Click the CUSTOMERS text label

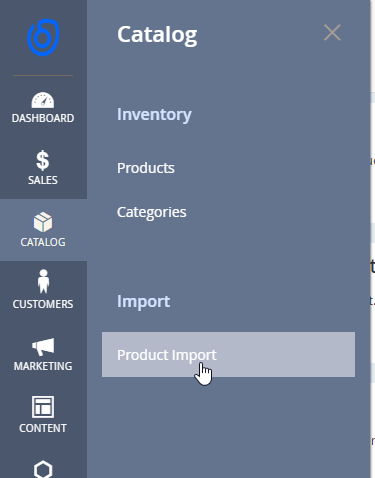tap(43, 304)
